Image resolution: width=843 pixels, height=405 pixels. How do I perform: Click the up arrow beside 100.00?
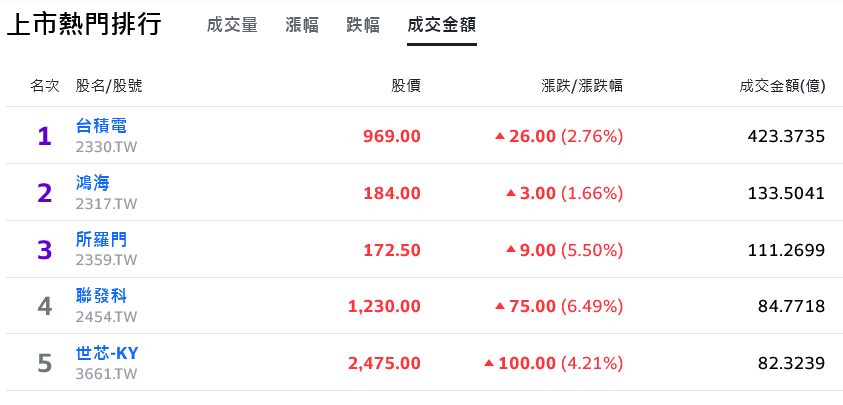coord(489,363)
